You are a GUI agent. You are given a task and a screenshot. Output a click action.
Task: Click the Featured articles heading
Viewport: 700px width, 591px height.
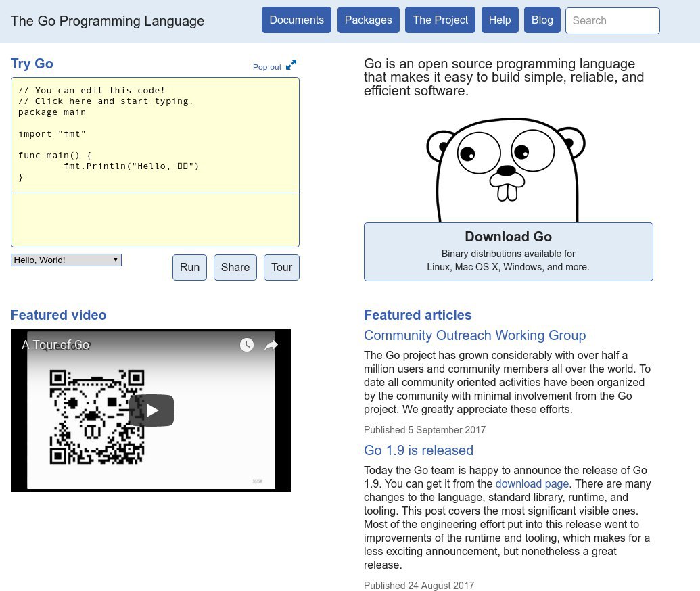(x=417, y=315)
